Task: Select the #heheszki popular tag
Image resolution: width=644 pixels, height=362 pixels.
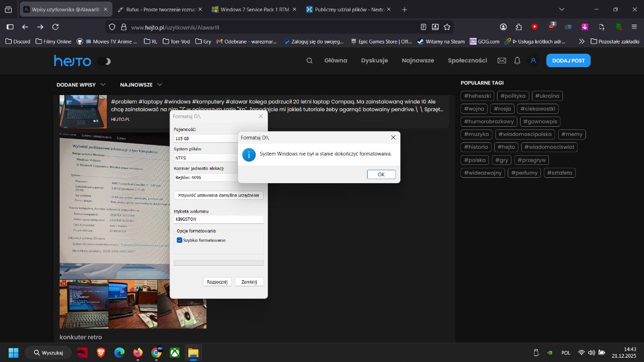Action: click(x=477, y=96)
